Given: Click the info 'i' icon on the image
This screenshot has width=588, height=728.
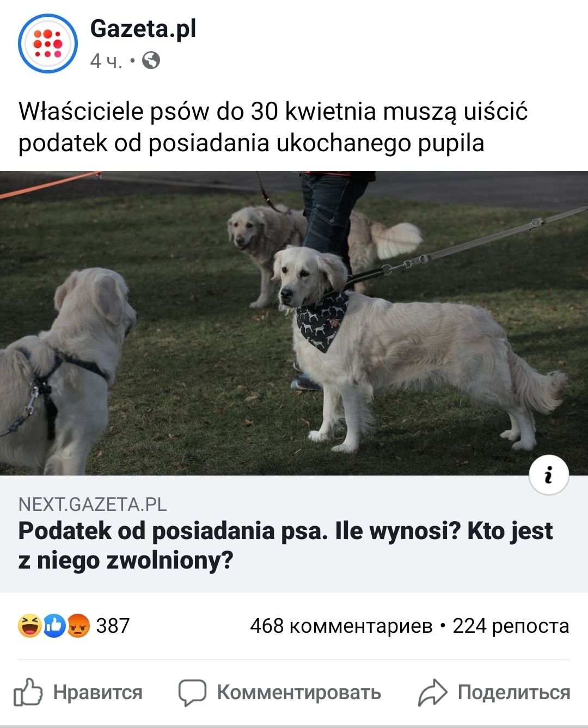Looking at the screenshot, I should point(549,474).
